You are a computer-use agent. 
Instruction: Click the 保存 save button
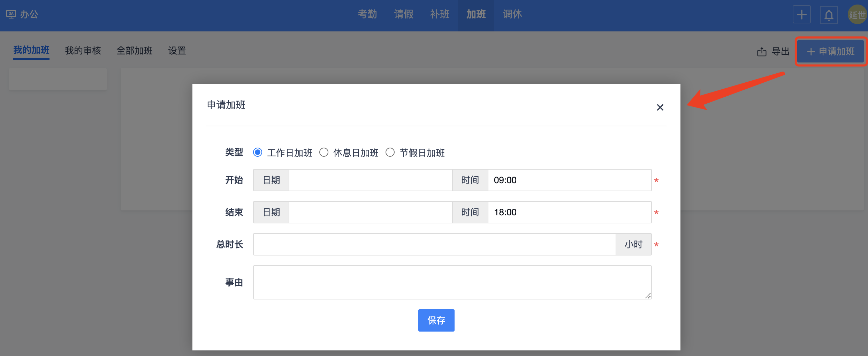point(436,320)
